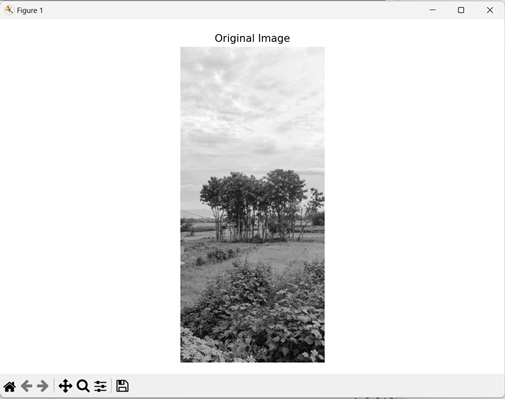Save the figure using the floppy disk icon
The width and height of the screenshot is (505, 399).
point(122,386)
